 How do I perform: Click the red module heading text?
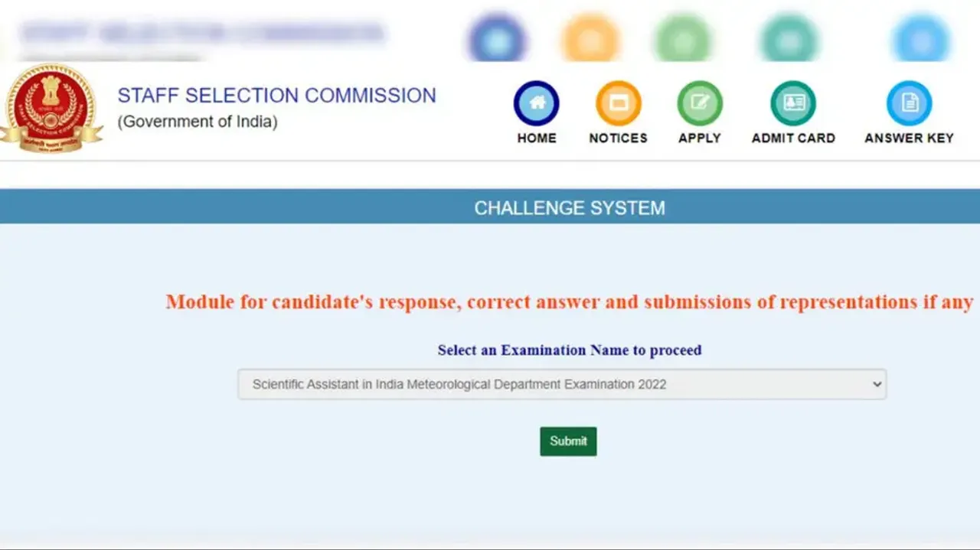pyautogui.click(x=569, y=302)
